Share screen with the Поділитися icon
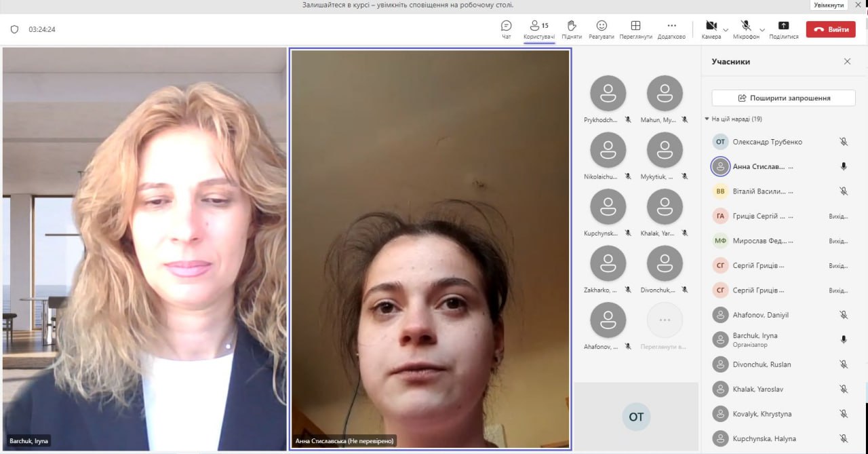The height and width of the screenshot is (454, 868). point(783,26)
